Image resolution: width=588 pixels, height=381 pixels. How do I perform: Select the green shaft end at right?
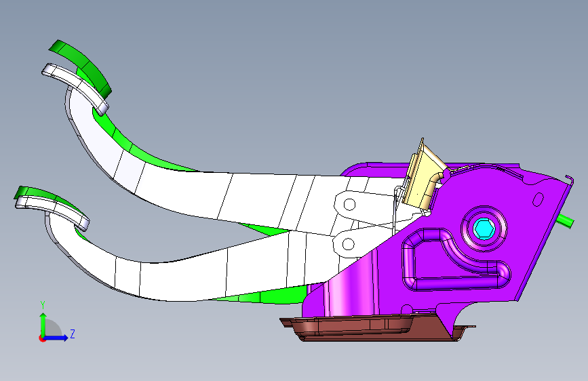pyautogui.click(x=566, y=222)
